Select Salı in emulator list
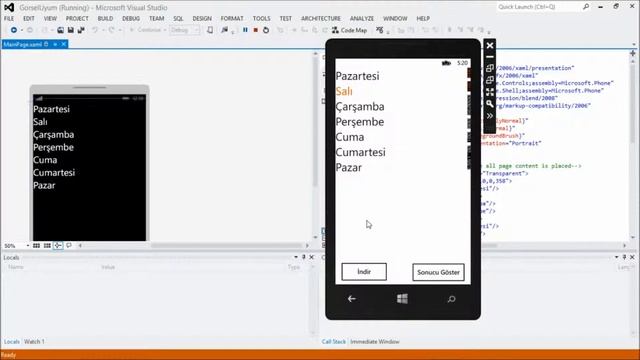Screen dimensions: 640x360 point(344,91)
